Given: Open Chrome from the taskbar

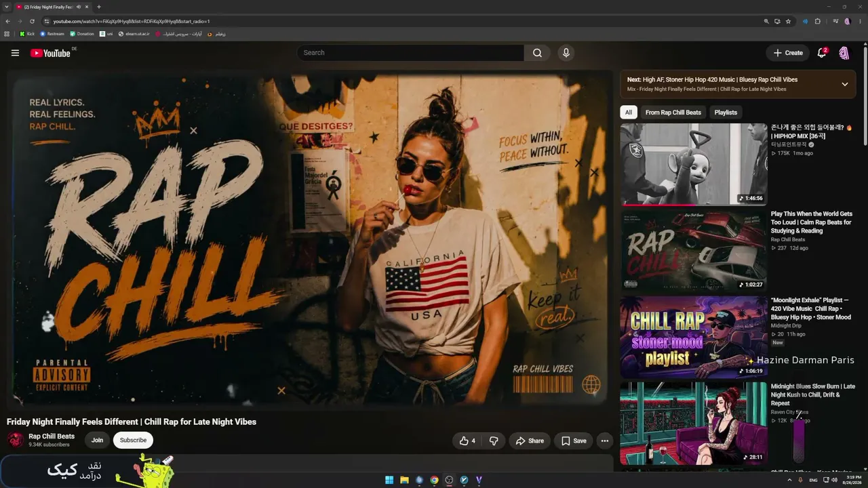Looking at the screenshot, I should pos(434,480).
